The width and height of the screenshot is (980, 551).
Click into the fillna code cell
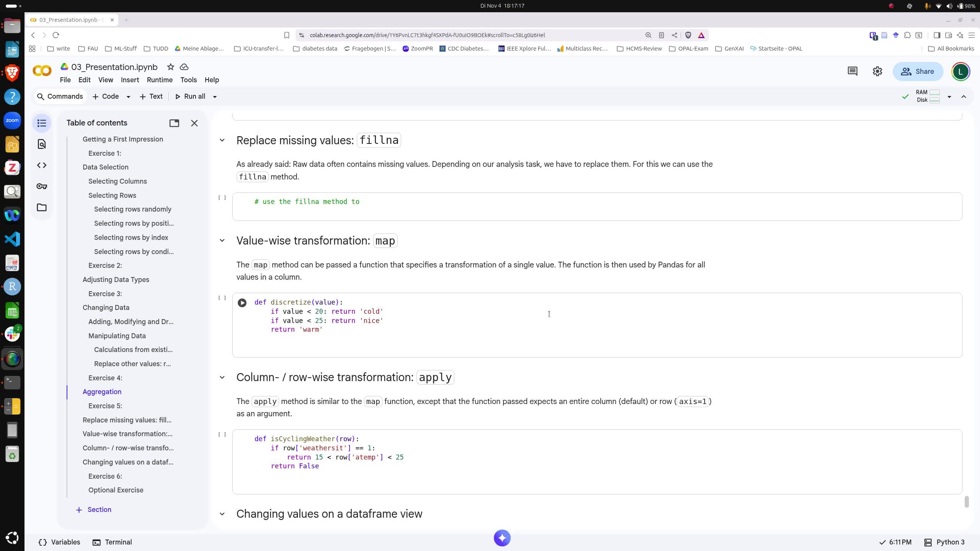tap(597, 207)
